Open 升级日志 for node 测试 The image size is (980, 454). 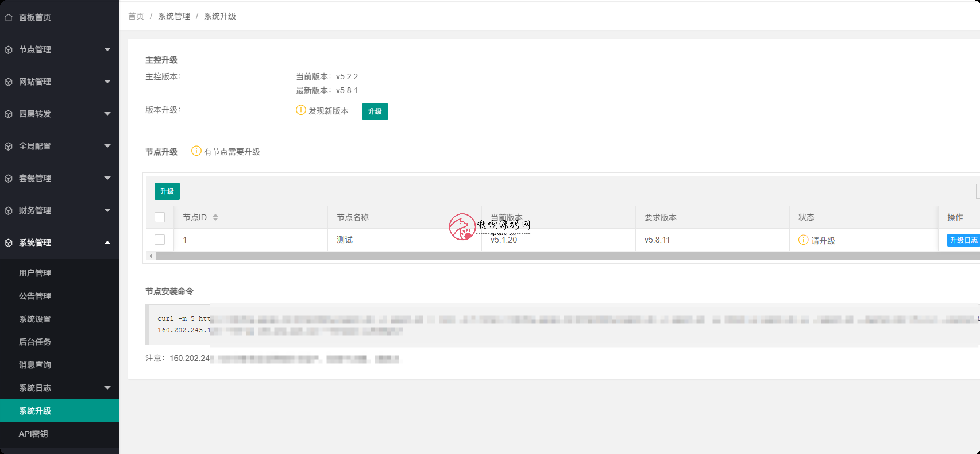point(963,240)
